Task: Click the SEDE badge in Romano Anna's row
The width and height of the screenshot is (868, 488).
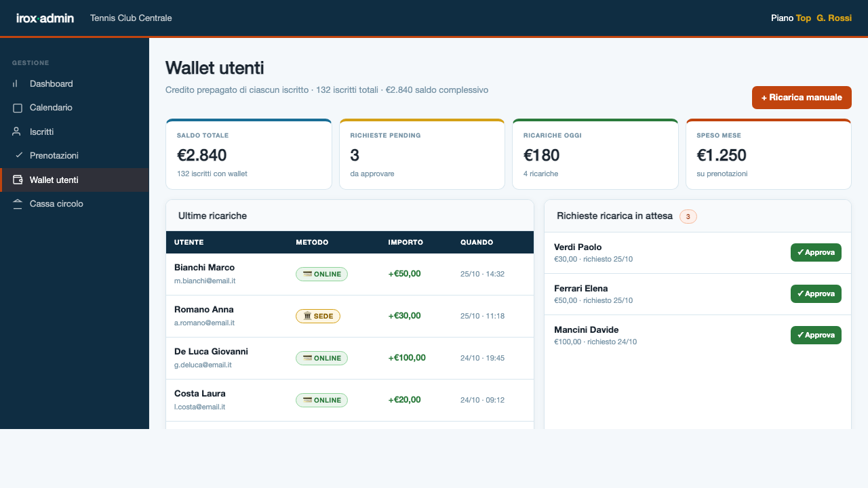Action: (x=318, y=316)
